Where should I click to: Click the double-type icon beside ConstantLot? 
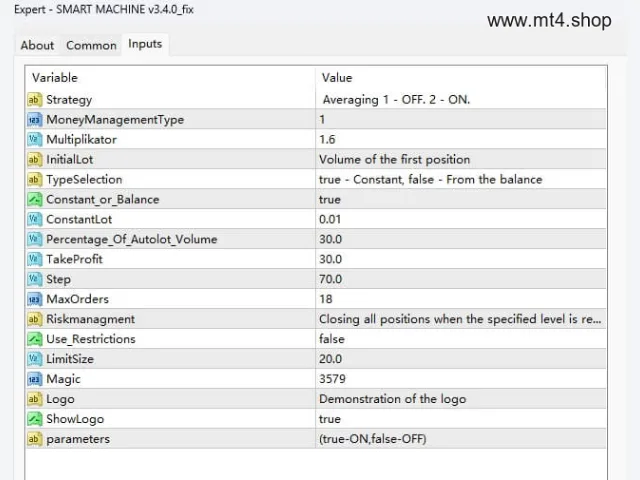[x=35, y=219]
